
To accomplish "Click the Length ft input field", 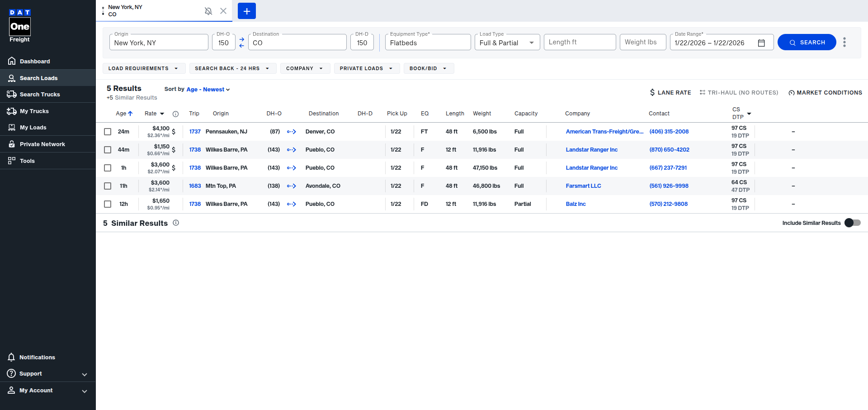I will 579,42.
